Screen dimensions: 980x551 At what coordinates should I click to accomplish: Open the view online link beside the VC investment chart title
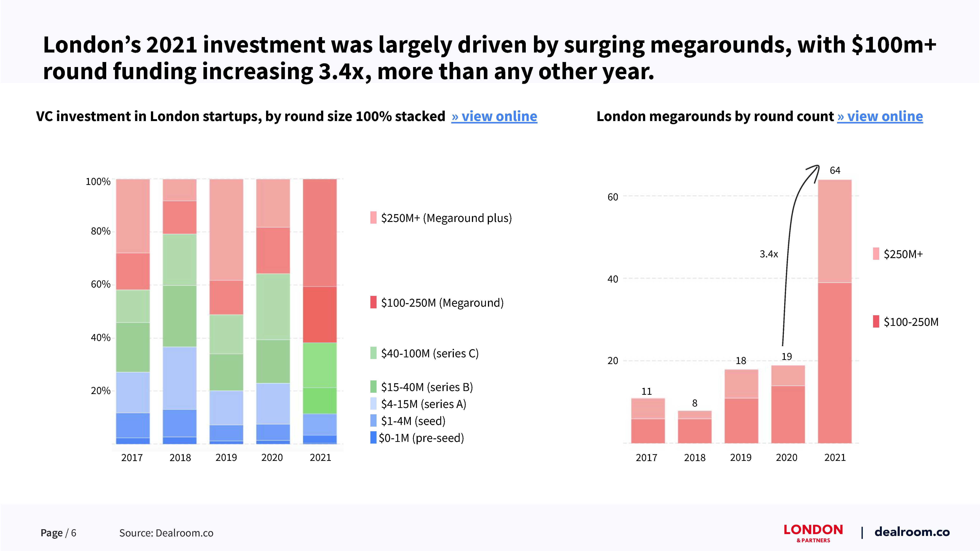point(494,116)
